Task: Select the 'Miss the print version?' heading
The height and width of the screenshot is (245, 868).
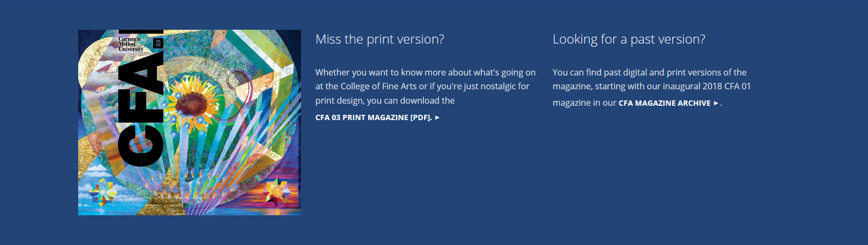Action: (380, 39)
